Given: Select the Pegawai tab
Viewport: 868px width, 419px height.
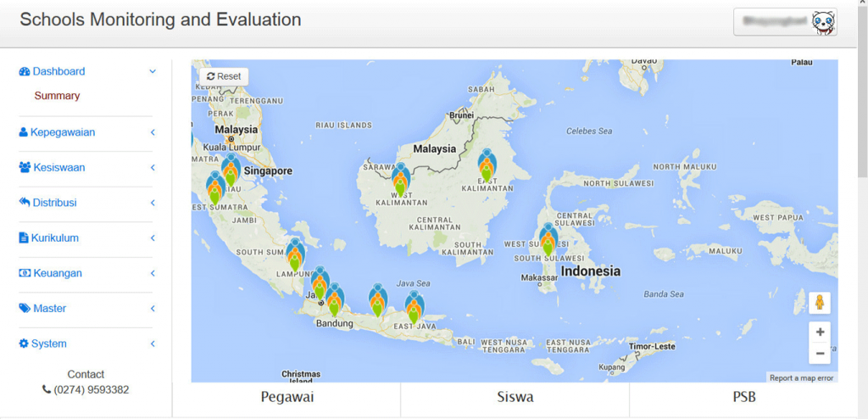Looking at the screenshot, I should coord(287,398).
